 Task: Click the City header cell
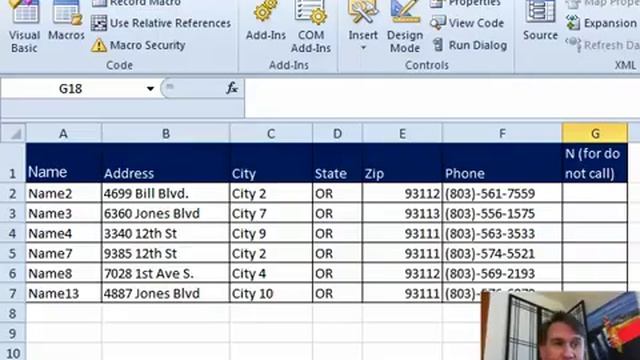click(x=271, y=163)
